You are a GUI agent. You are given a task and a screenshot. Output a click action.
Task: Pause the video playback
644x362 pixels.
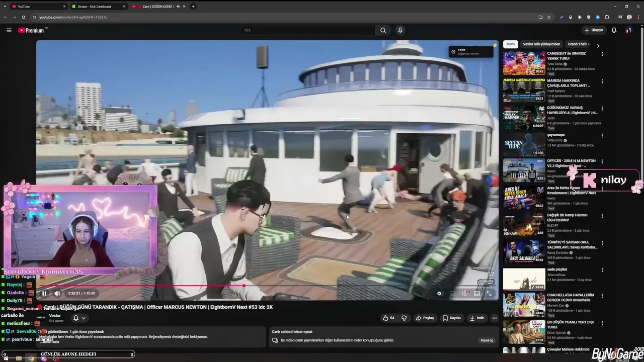[x=44, y=294]
